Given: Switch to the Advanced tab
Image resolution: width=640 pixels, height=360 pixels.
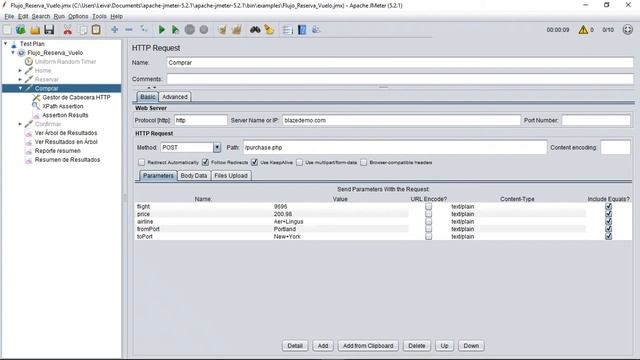Looking at the screenshot, I should click(x=175, y=97).
